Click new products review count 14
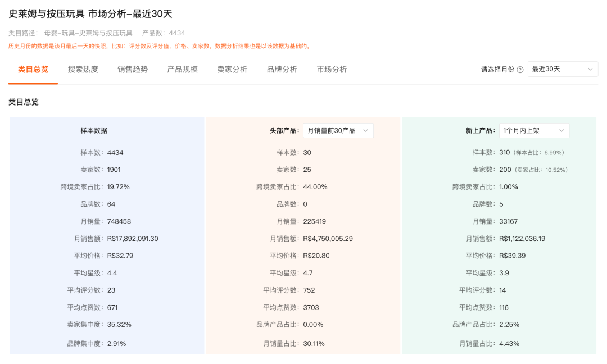This screenshot has height=364, width=607. tap(502, 290)
